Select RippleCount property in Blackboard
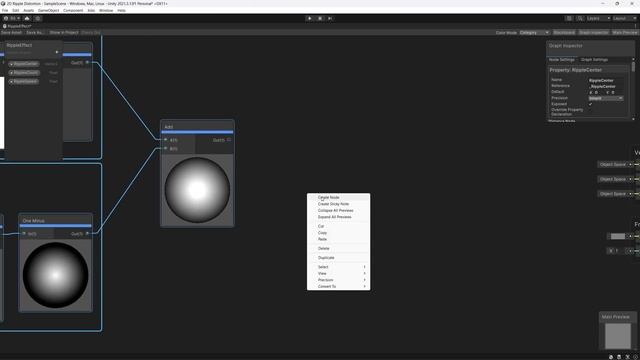640x360 pixels. pos(24,73)
